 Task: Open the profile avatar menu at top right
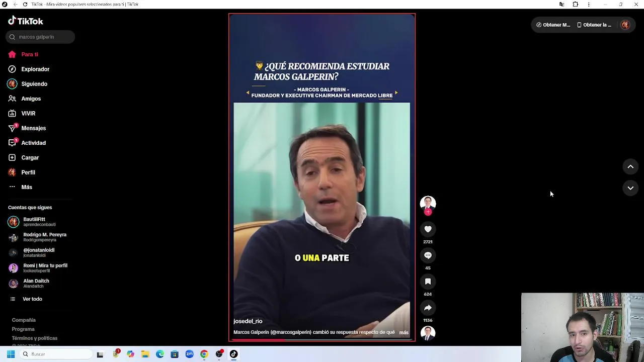point(625,25)
